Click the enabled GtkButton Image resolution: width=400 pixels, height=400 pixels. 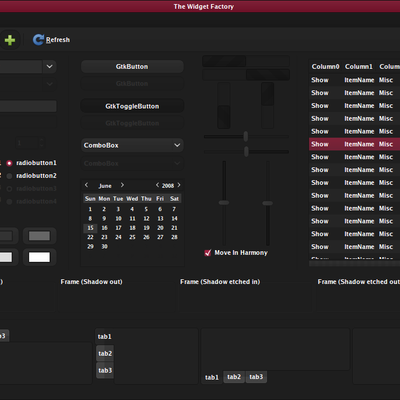(132, 67)
